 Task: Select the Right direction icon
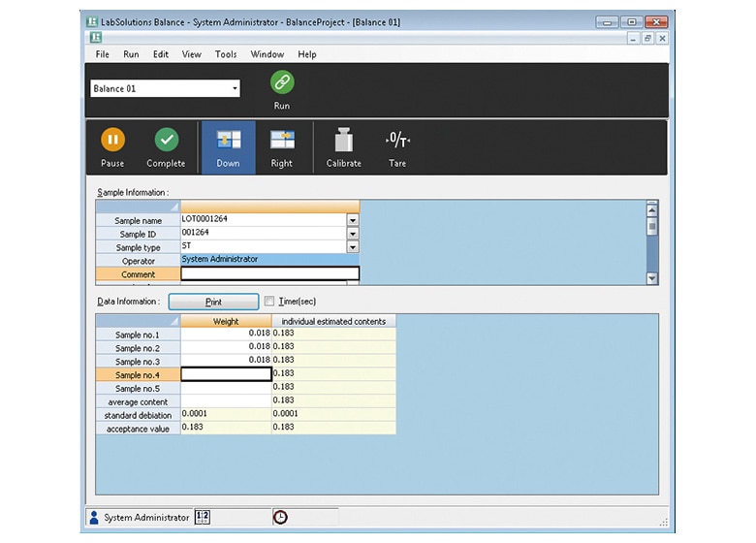282,141
